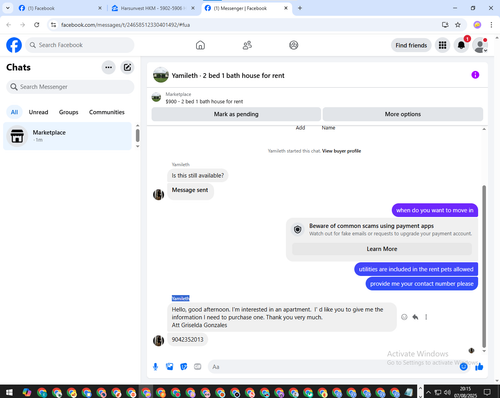
Task: Open the account profile picture menu
Action: coord(480,45)
